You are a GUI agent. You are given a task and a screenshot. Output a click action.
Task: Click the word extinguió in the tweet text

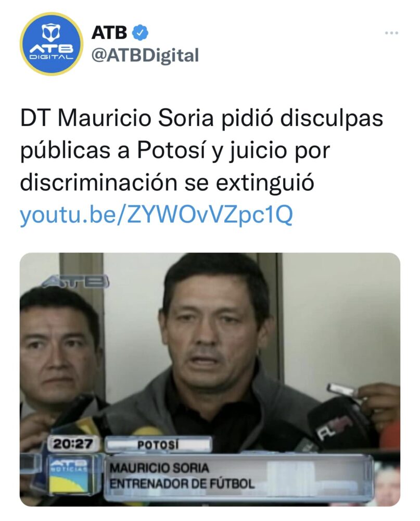264,183
